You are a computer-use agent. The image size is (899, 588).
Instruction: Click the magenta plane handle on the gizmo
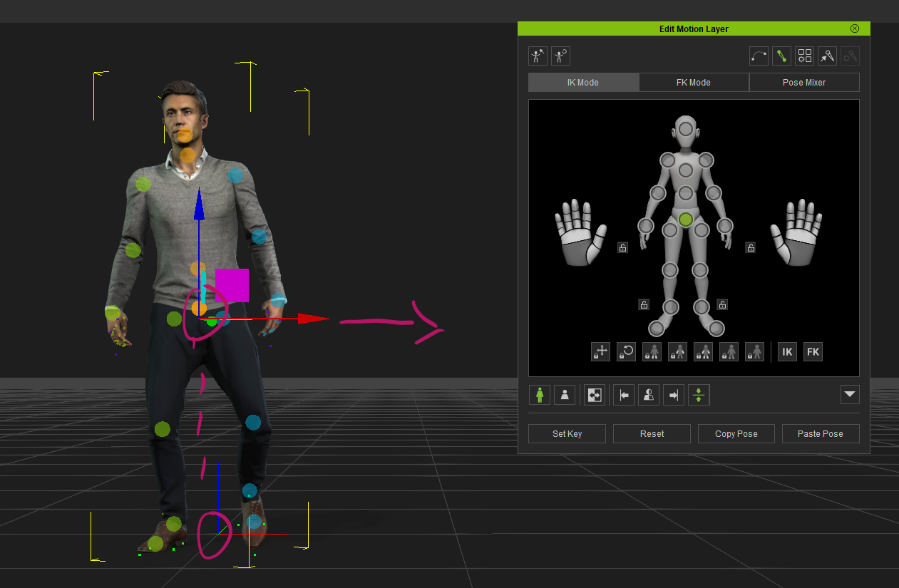[232, 285]
